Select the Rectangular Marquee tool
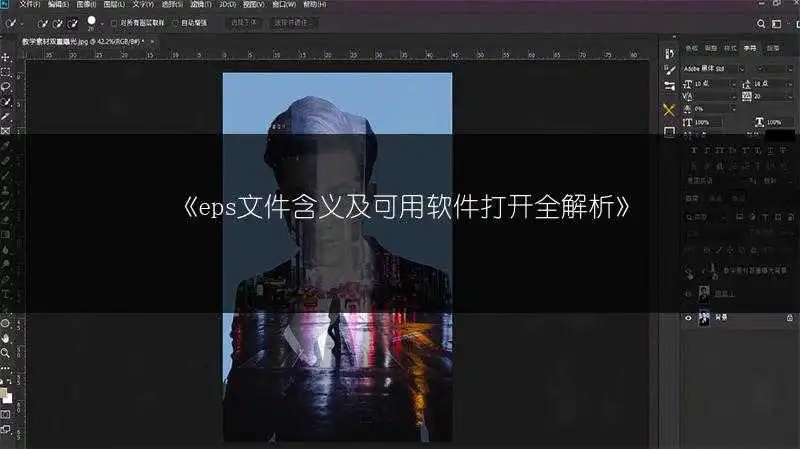Image resolution: width=800 pixels, height=449 pixels. coord(6,72)
